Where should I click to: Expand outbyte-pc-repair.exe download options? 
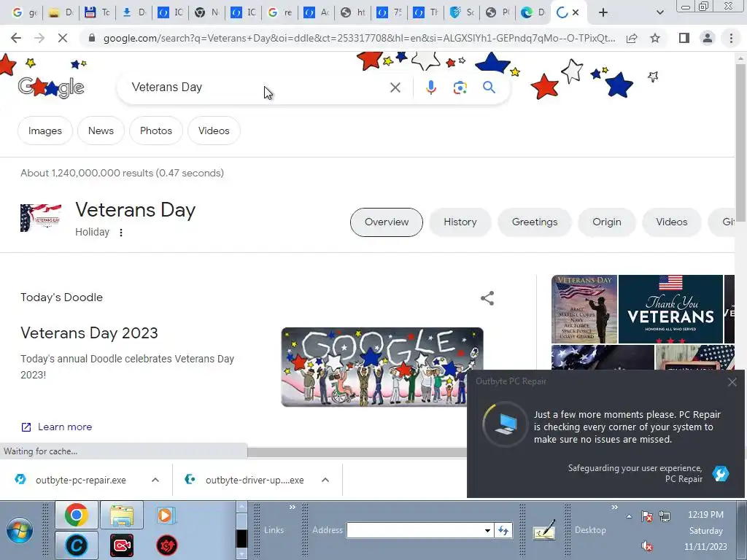155,480
